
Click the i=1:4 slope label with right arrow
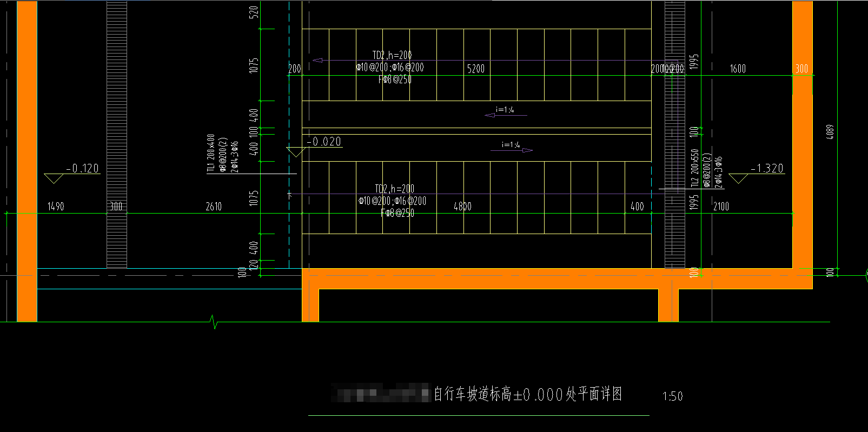511,145
